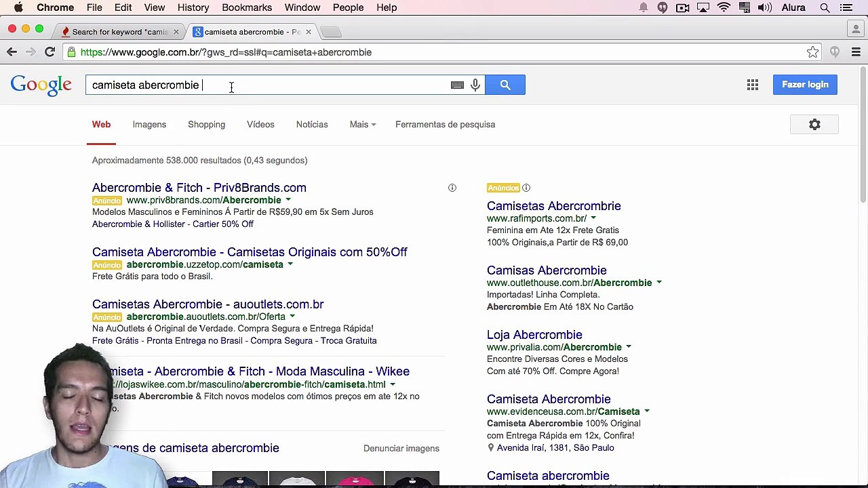Reload the current page

pos(50,52)
